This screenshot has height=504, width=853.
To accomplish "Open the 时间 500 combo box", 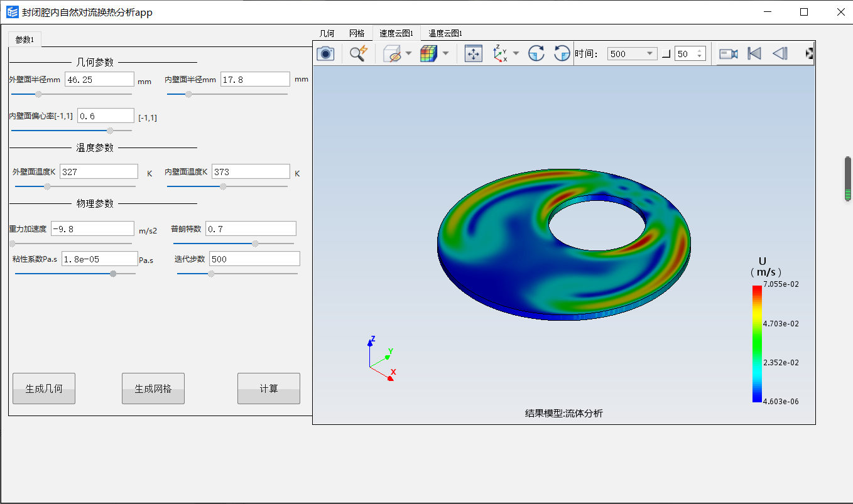I will coord(632,54).
